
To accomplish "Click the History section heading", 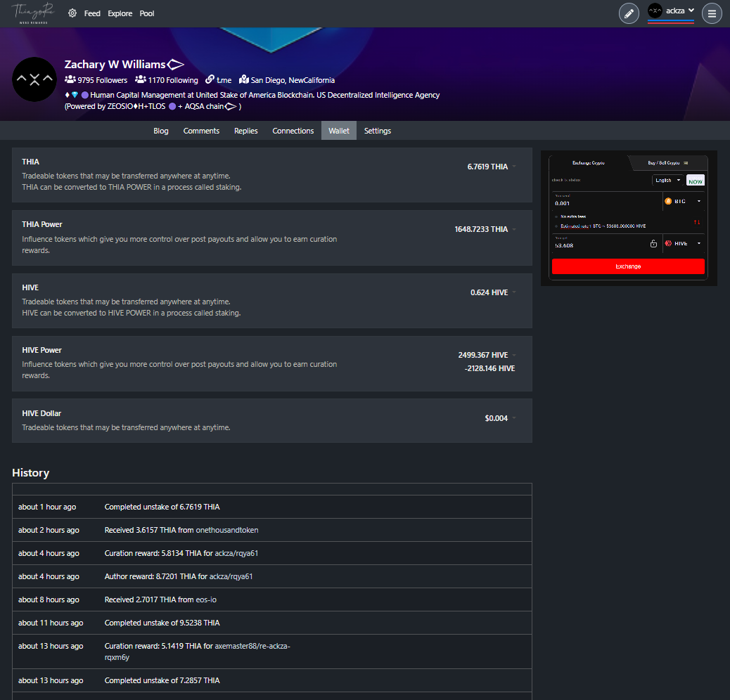I will tap(31, 472).
